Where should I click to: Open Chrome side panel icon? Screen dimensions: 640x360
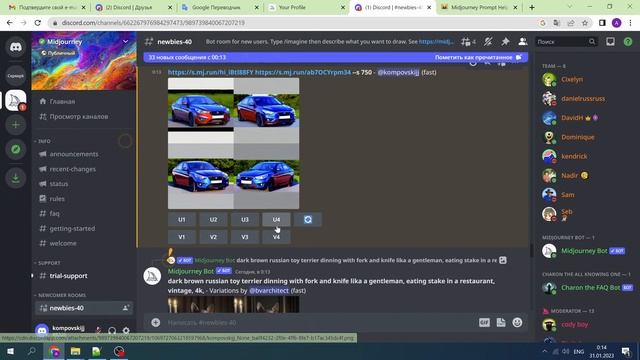pyautogui.click(x=602, y=23)
